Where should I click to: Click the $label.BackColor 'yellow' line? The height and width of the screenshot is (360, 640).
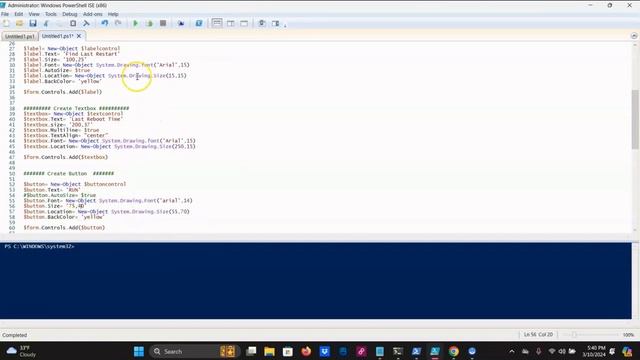coord(62,81)
